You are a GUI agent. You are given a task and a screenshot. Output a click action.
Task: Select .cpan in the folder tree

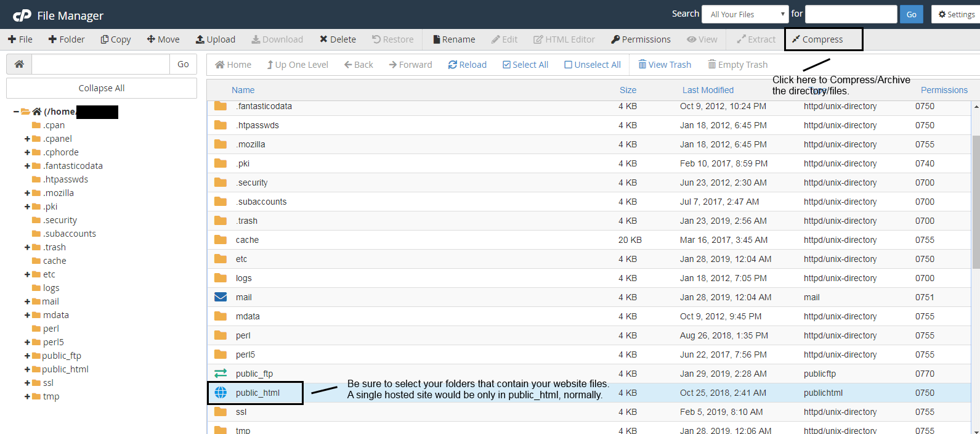click(x=54, y=125)
